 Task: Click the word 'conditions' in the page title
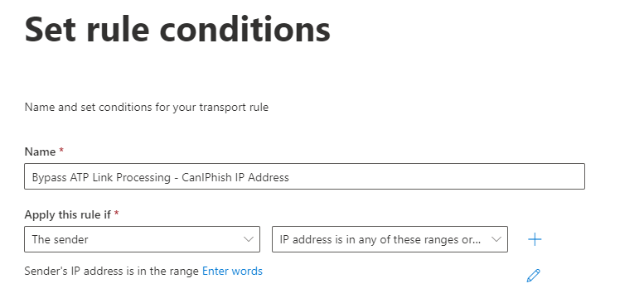tap(245, 30)
